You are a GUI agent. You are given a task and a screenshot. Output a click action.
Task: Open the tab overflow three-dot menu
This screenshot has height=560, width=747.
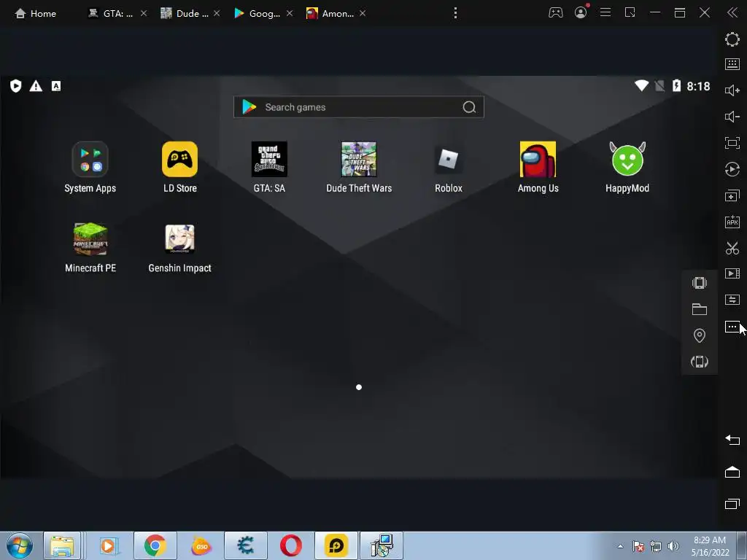(455, 13)
